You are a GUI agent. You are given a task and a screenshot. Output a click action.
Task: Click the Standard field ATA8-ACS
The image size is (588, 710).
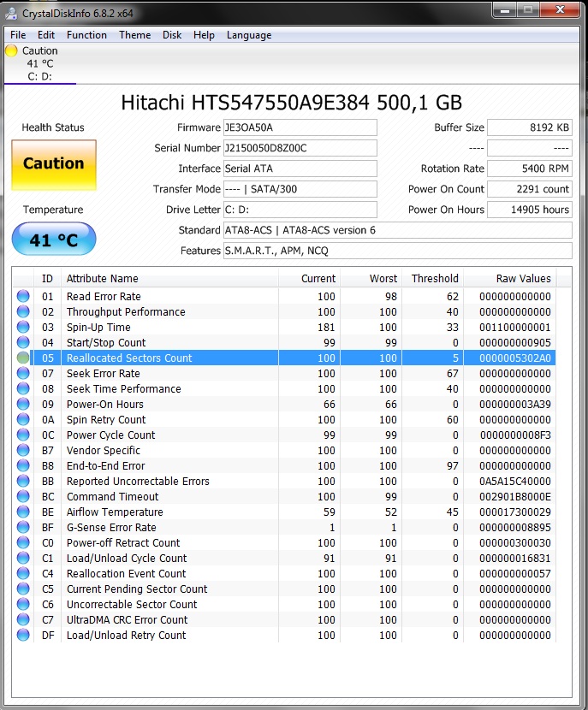(398, 230)
